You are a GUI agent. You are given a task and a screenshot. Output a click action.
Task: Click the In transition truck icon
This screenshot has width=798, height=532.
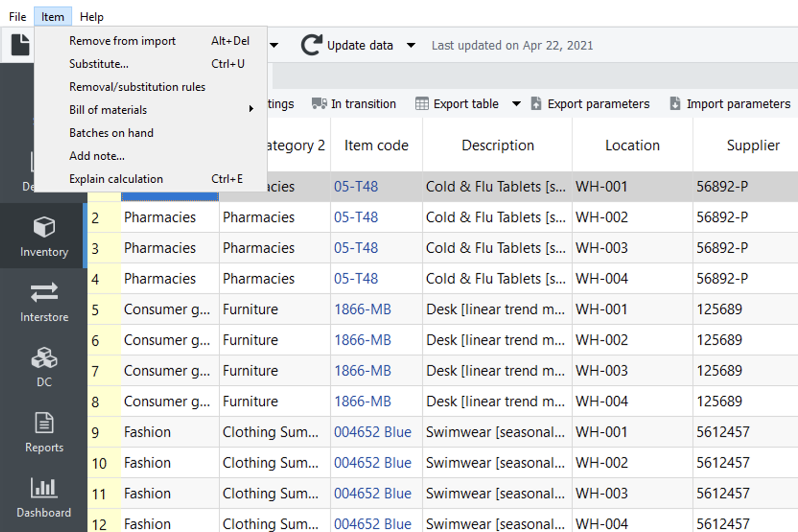(319, 104)
